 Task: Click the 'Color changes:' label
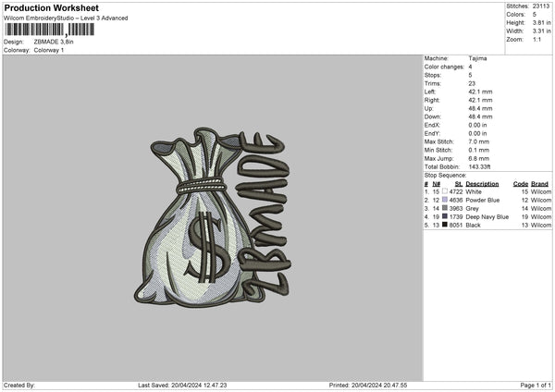(444, 67)
